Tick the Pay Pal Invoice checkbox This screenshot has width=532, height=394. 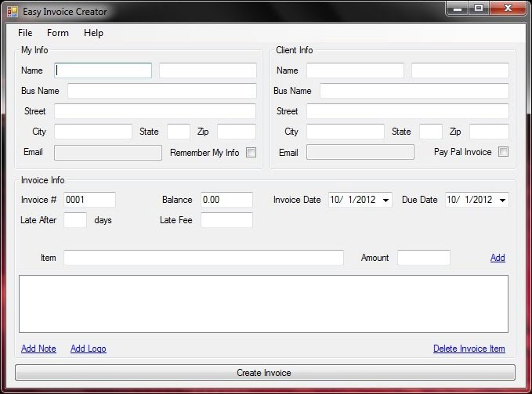(x=503, y=151)
